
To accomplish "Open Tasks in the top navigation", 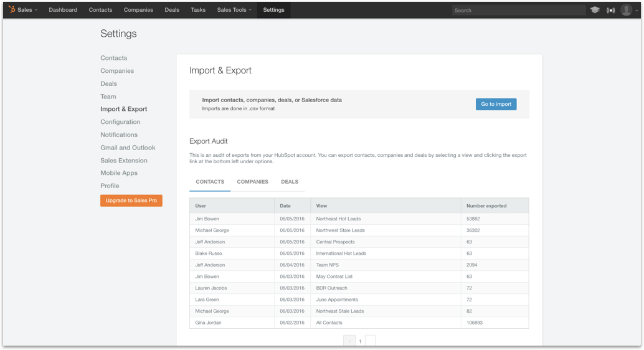I will [x=198, y=10].
